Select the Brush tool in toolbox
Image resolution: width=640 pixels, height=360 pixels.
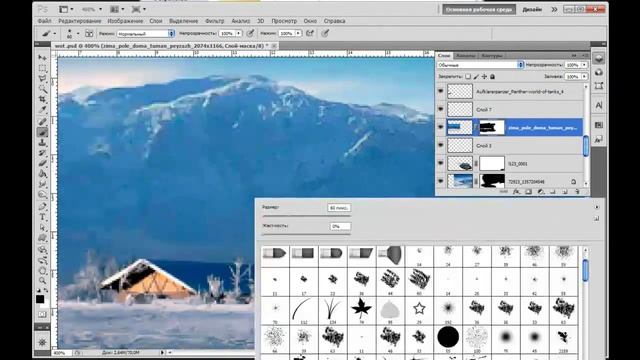click(42, 132)
